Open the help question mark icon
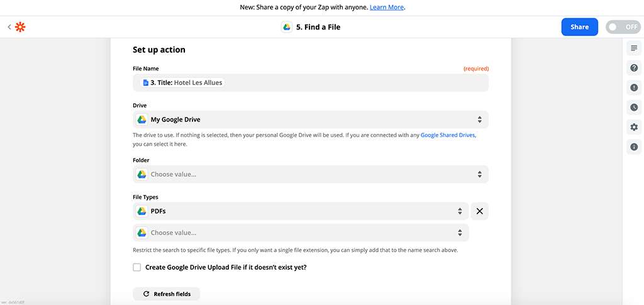Screen dimensions: 644x305 [x=633, y=68]
